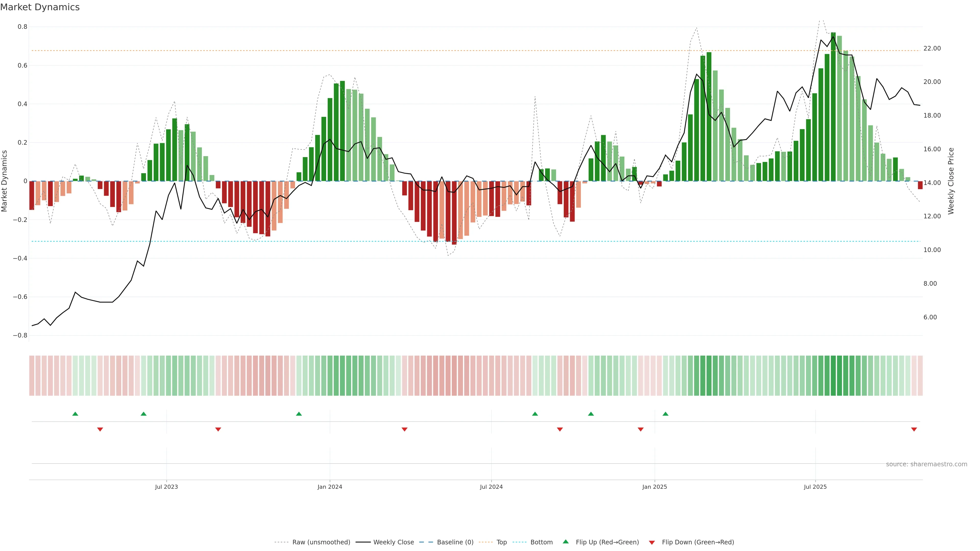Click the green flip-up marker before Jan 2024

click(299, 414)
